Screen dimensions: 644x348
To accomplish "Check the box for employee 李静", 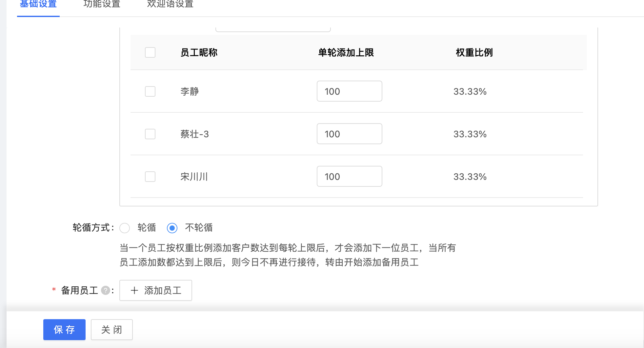I will (x=150, y=91).
